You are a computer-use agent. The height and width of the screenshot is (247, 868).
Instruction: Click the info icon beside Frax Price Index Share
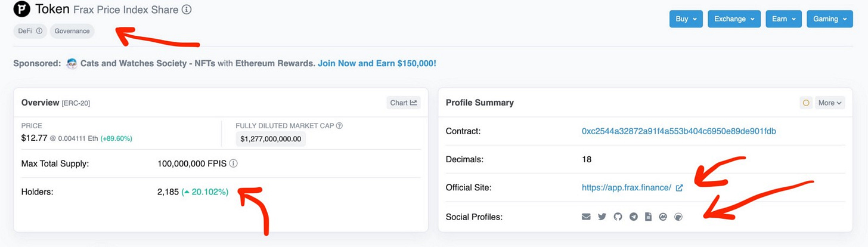point(187,10)
